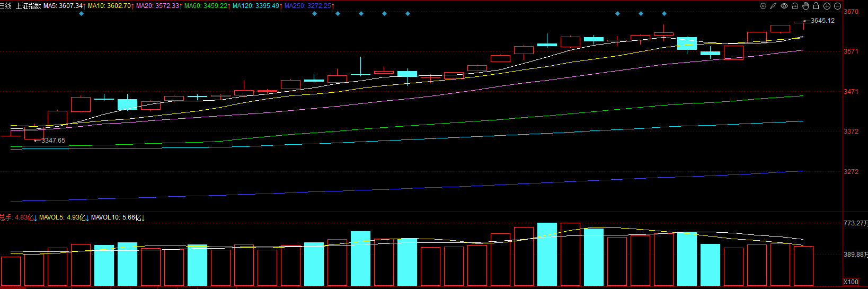Click the X100 volume multiplier label
Screen dimensions: 868x289
click(851, 282)
